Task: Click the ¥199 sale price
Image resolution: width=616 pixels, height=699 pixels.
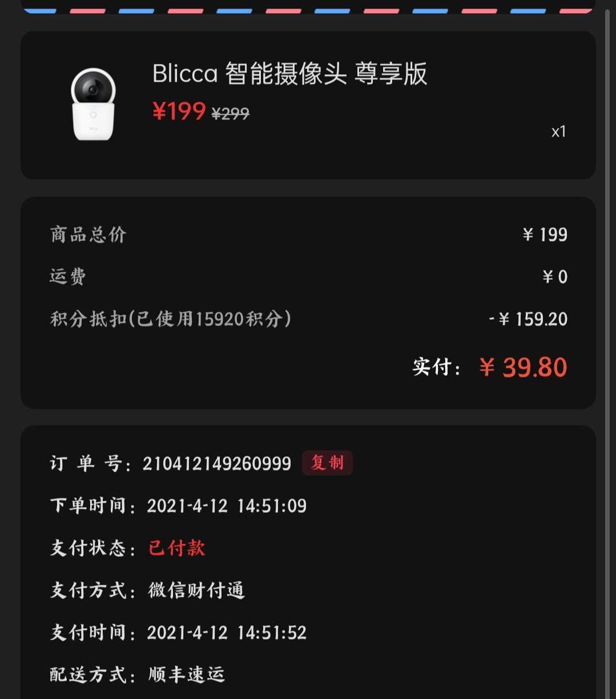Action: 179,111
